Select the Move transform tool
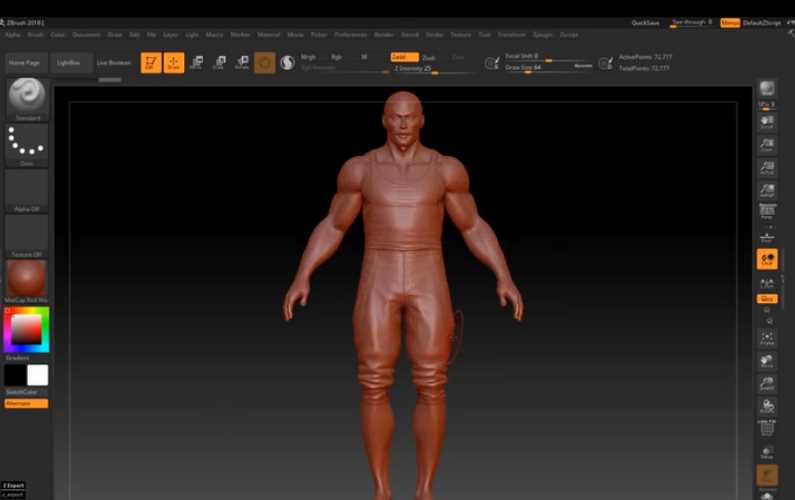The width and height of the screenshot is (795, 500). pyautogui.click(x=196, y=62)
